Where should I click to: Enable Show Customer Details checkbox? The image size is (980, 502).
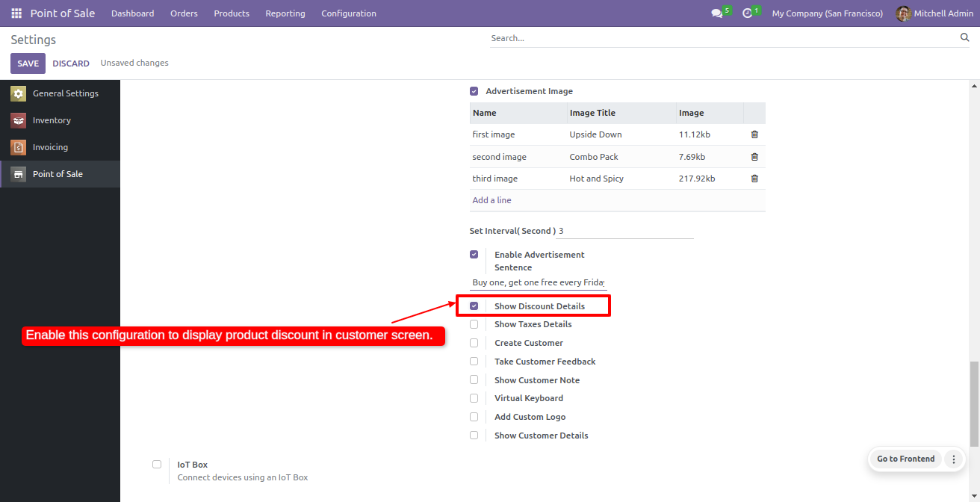click(x=474, y=436)
